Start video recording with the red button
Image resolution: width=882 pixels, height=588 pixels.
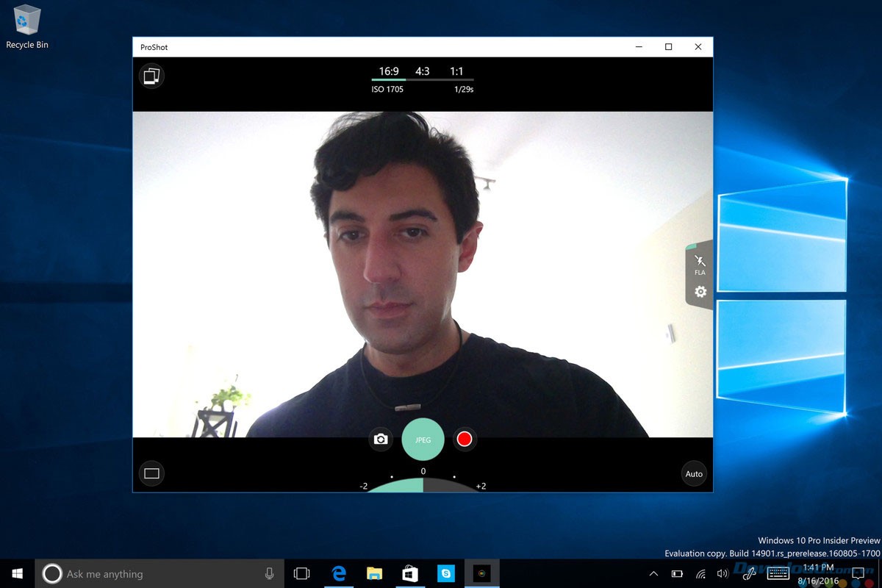click(464, 439)
